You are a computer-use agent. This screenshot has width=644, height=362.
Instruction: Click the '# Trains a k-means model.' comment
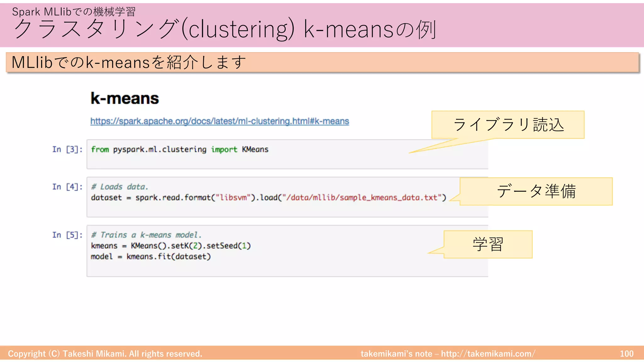tap(146, 235)
